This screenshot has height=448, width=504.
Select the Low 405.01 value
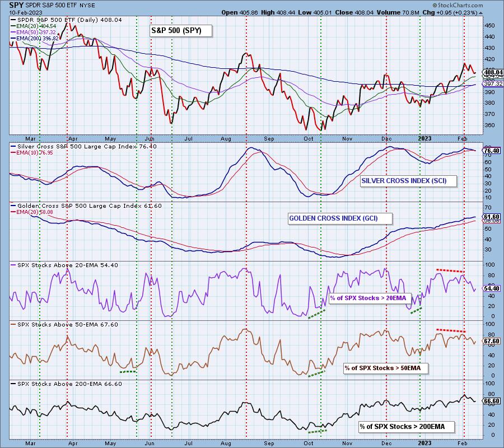tap(315, 12)
